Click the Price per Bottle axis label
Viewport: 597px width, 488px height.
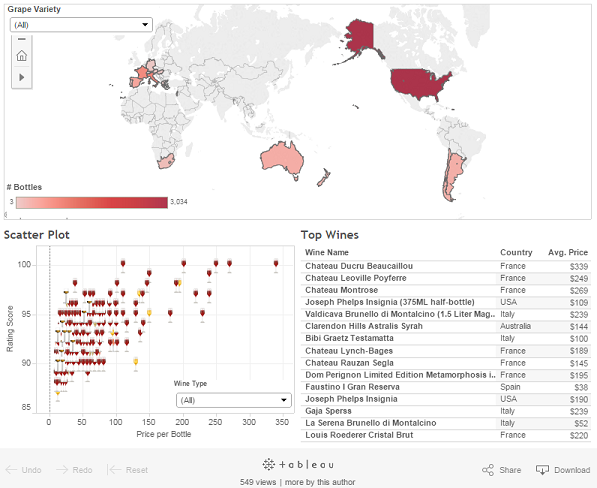[x=164, y=434]
